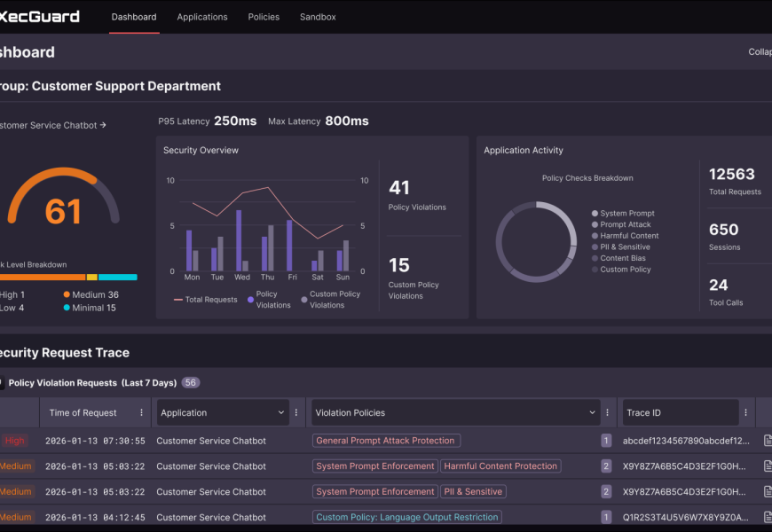This screenshot has height=532, width=772.
Task: Open the Sandbox section
Action: coord(317,16)
